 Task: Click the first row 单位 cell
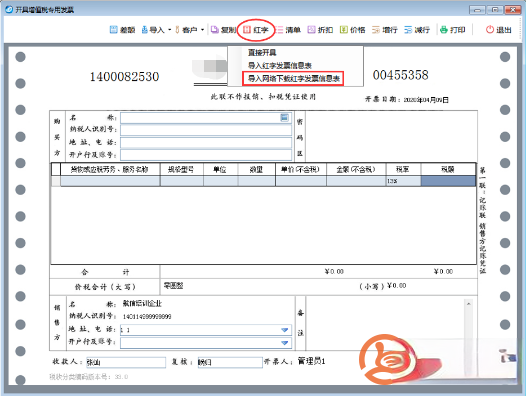coord(220,181)
